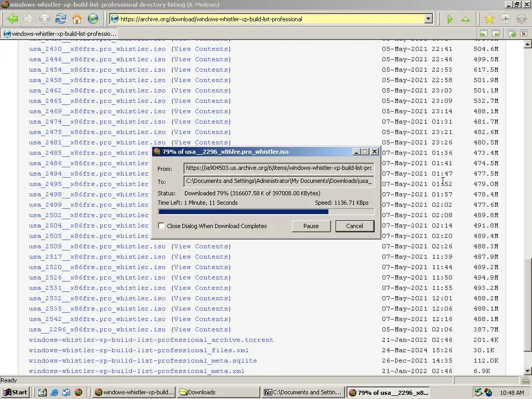This screenshot has height=399, width=532.
Task: Launch Internet Explorer from quick launch
Action: point(54,392)
